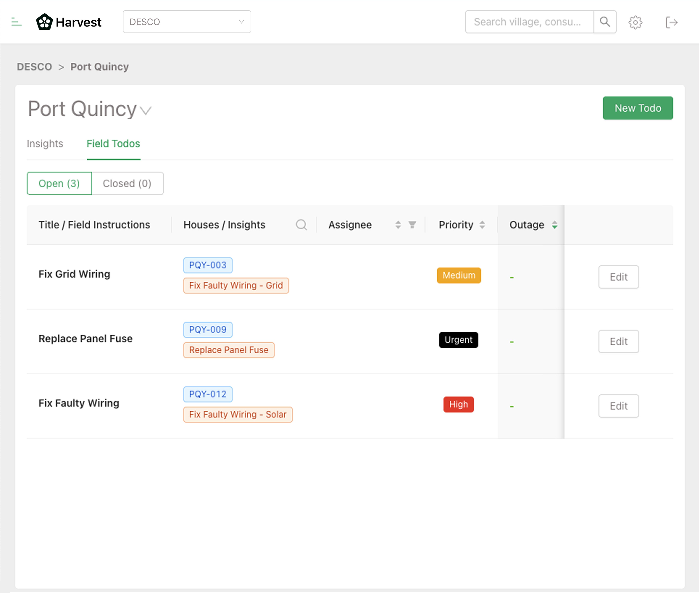The height and width of the screenshot is (593, 700).
Task: Show Closed (0) todos
Action: [x=127, y=184]
